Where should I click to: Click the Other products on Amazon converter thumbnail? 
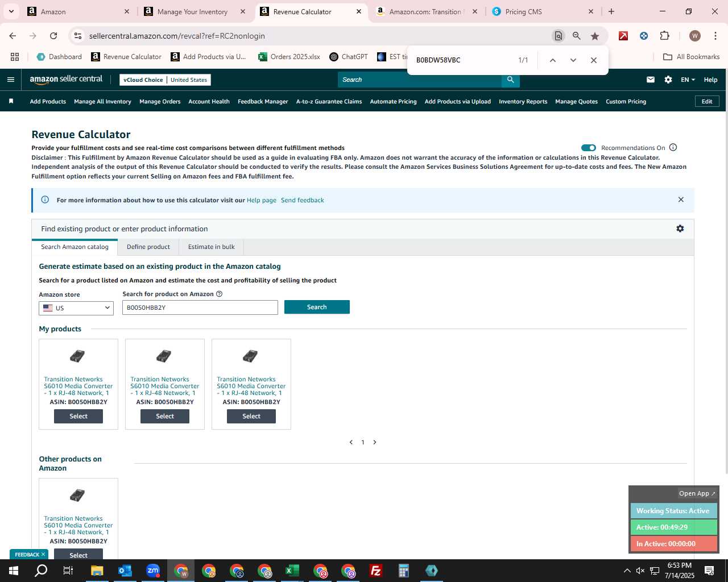pos(77,496)
